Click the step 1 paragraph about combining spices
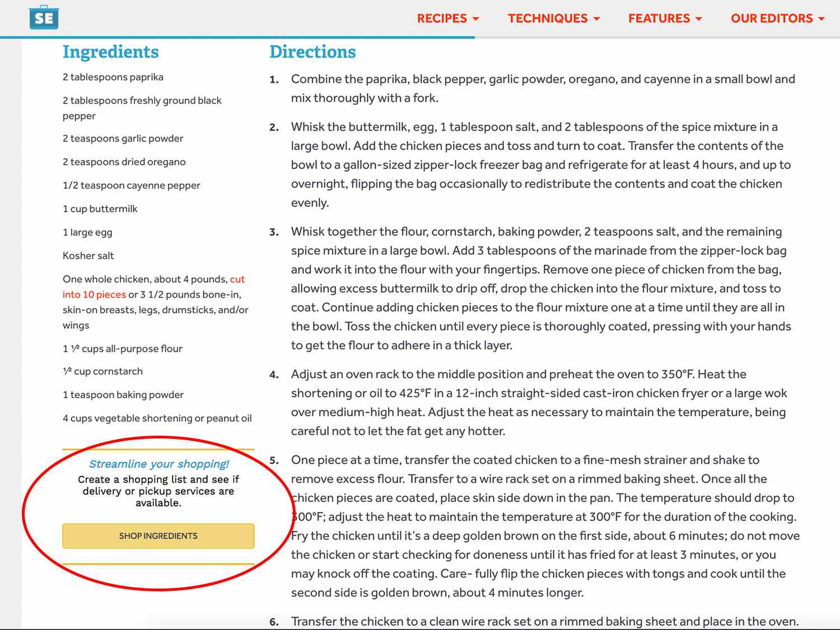840x630 pixels. 542,88
